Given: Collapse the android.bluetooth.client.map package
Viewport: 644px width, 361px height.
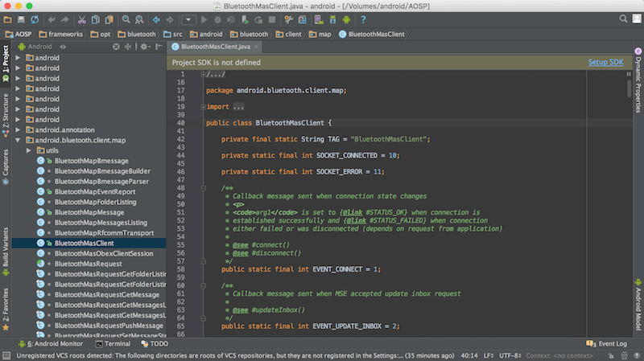Looking at the screenshot, I should (x=18, y=140).
